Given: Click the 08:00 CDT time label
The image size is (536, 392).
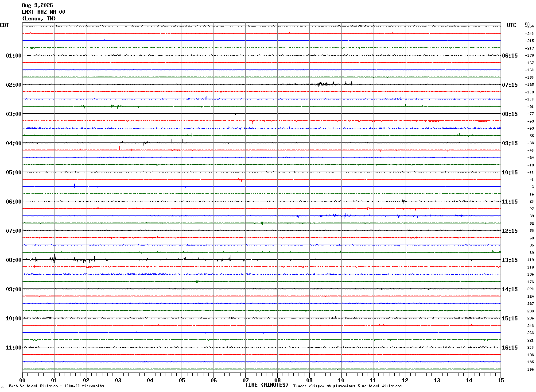Looking at the screenshot, I should coord(13,260).
